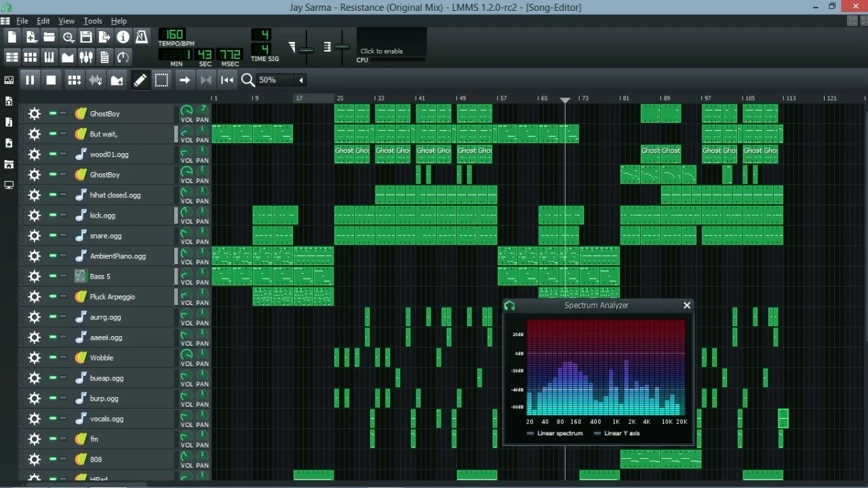This screenshot has width=868, height=488.
Task: Create a new project
Action: tap(12, 37)
